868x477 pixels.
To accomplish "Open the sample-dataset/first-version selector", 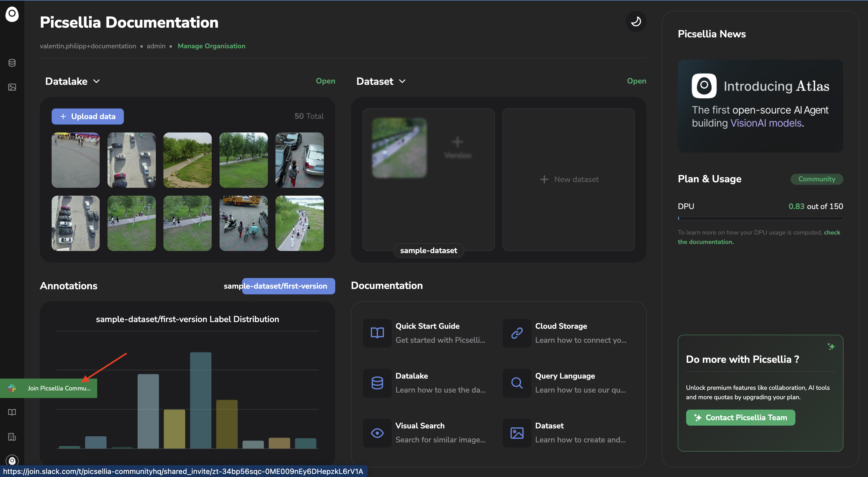I will (x=288, y=286).
